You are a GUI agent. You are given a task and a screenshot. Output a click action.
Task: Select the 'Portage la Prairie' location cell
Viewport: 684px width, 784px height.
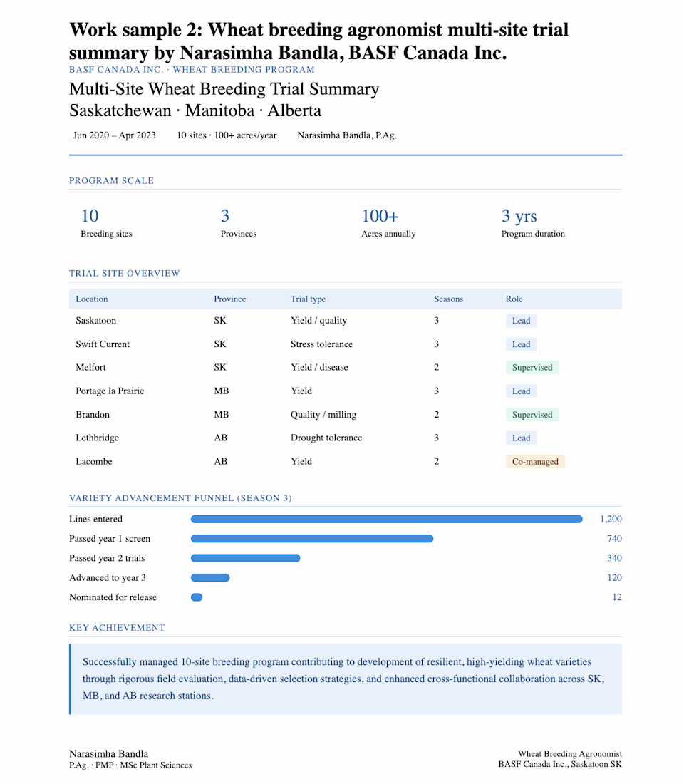110,391
